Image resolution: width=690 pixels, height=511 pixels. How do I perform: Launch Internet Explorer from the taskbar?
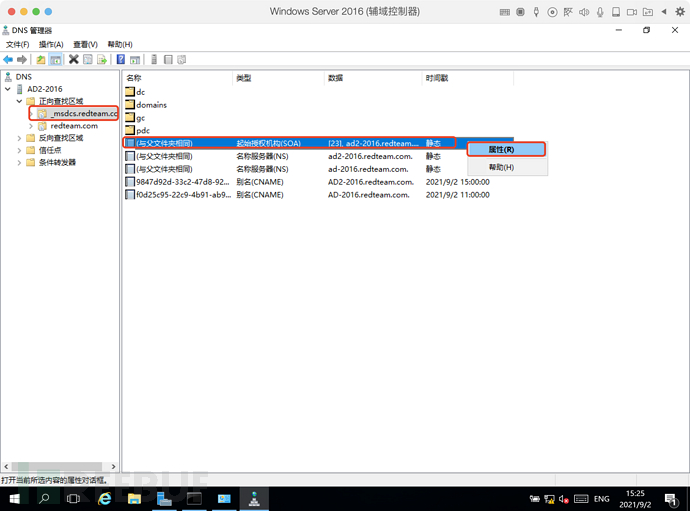tap(105, 499)
